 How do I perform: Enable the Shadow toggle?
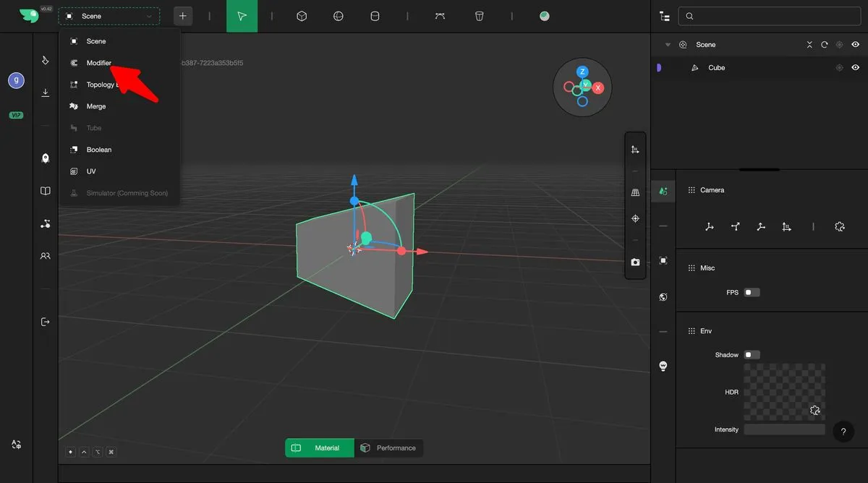[x=752, y=355]
